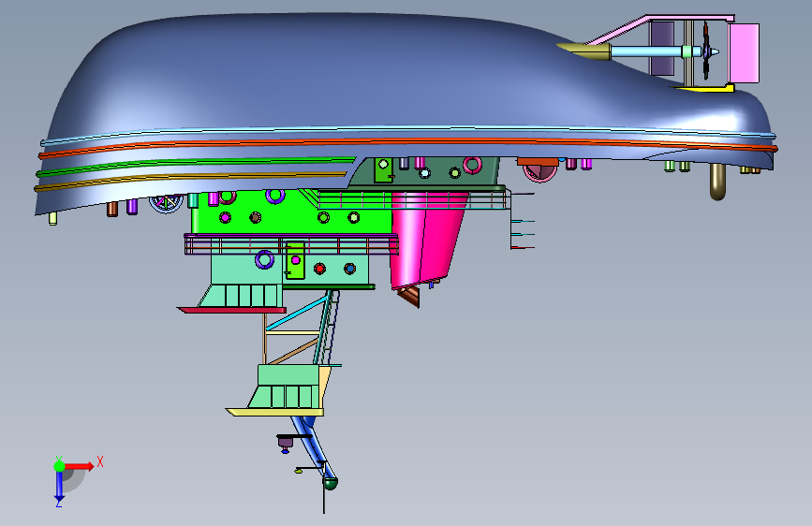Select the yellow platform near the mast

tap(275, 412)
